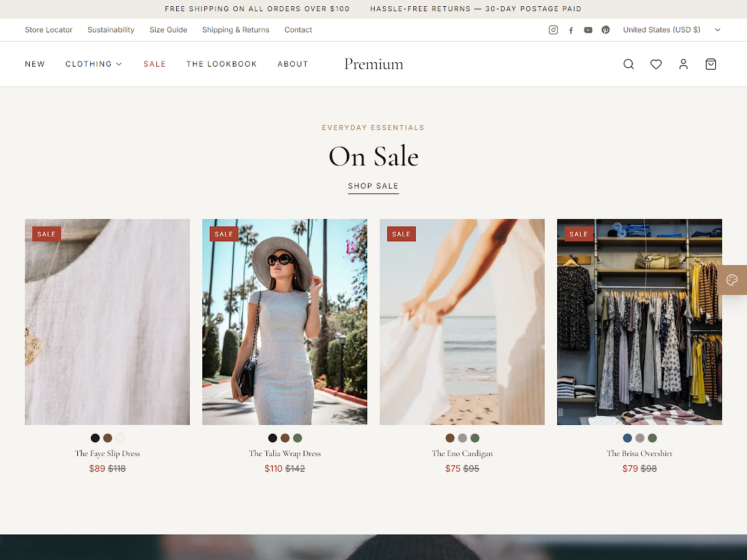The height and width of the screenshot is (560, 747).
Task: Open the Sustainability link
Action: click(x=111, y=30)
